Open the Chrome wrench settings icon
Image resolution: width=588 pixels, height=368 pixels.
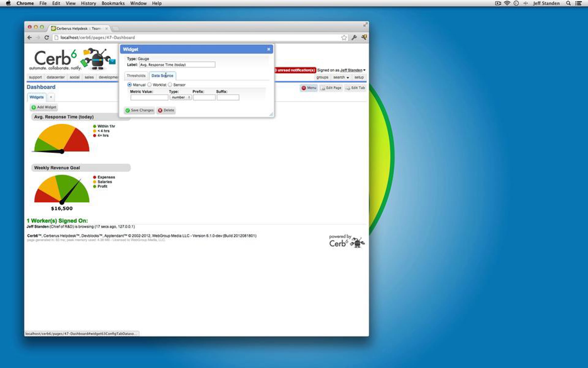coord(354,38)
